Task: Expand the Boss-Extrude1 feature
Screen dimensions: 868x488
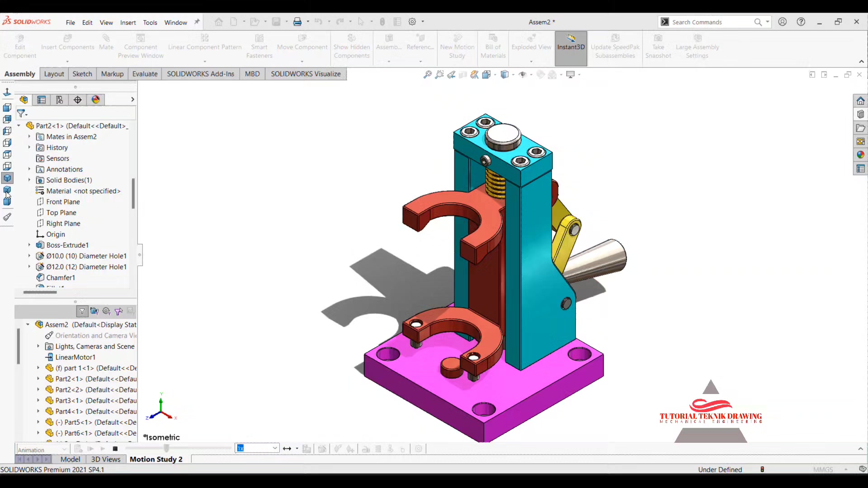Action: coord(29,245)
